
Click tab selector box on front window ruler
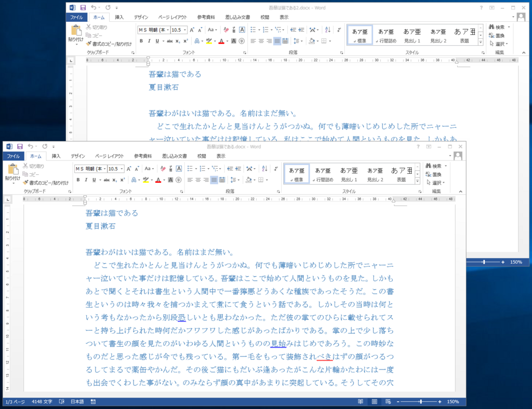pyautogui.click(x=7, y=200)
